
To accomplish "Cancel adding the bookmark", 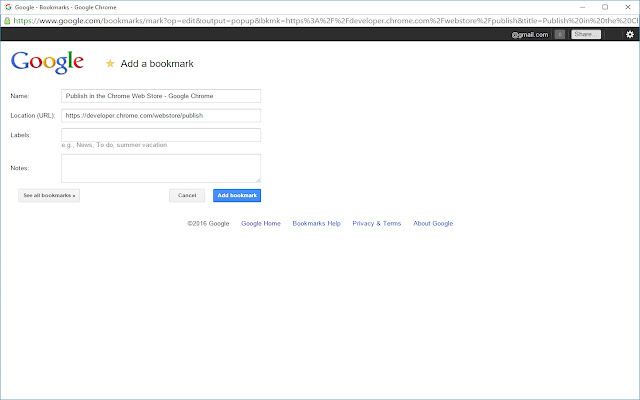I will click(x=187, y=196).
